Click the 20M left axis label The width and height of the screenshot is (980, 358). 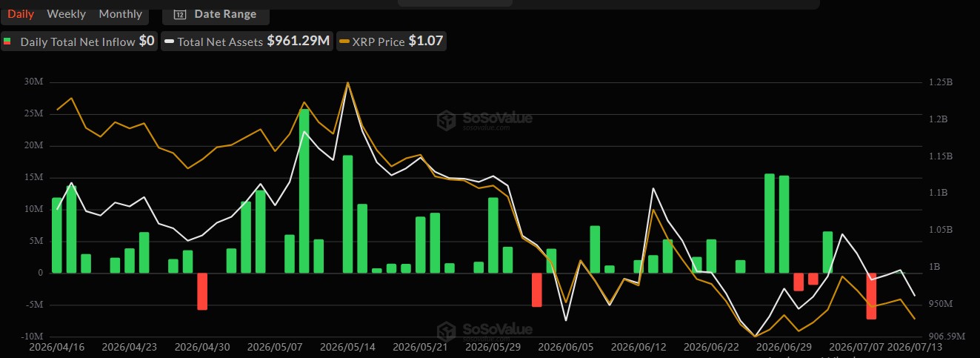[34, 145]
